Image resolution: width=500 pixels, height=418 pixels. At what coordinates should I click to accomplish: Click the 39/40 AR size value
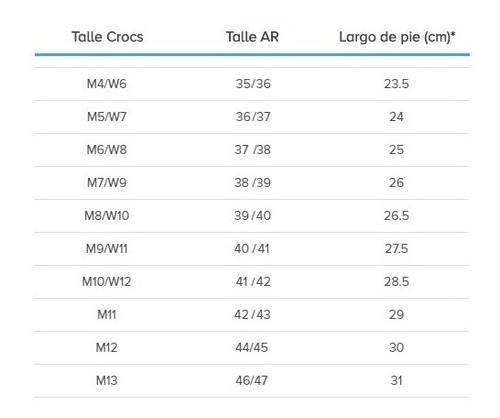pyautogui.click(x=252, y=216)
